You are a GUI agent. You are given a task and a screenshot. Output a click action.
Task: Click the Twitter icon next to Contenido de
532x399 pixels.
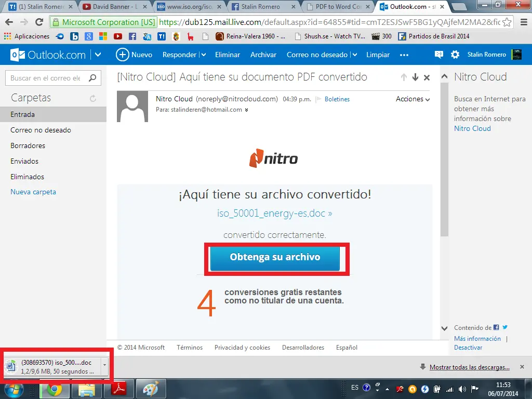click(x=505, y=327)
